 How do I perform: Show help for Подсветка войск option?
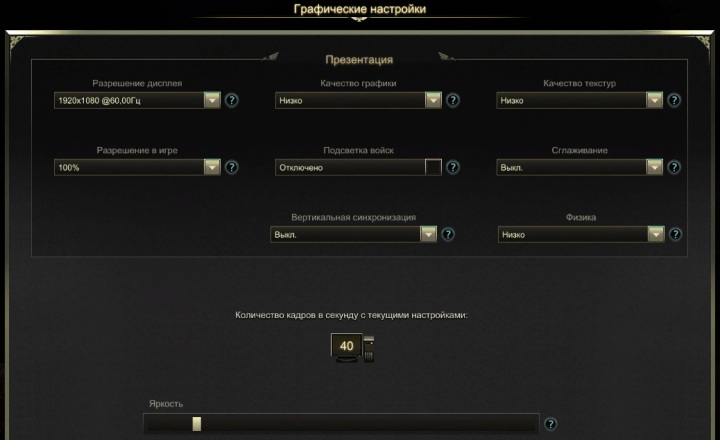click(453, 167)
